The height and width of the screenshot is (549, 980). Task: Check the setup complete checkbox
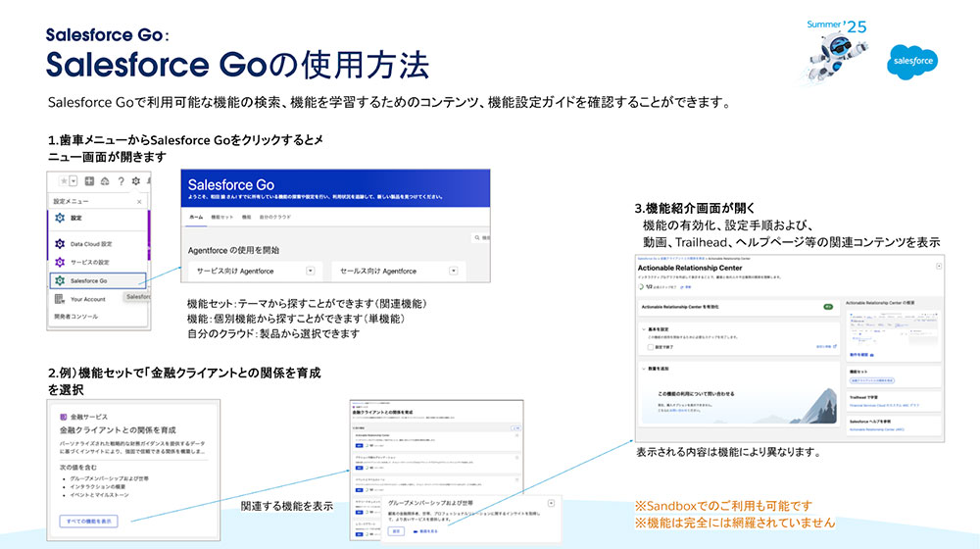pos(651,347)
